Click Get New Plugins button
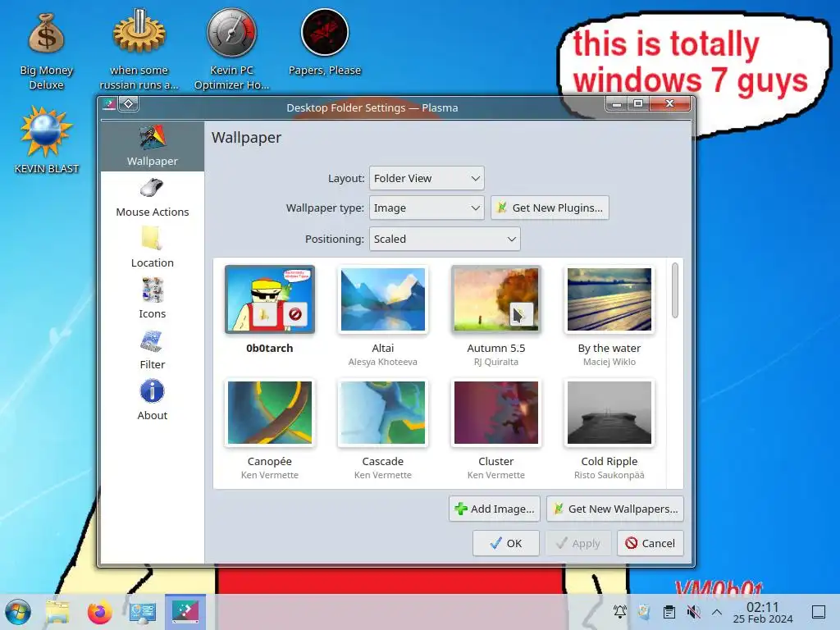 tap(550, 208)
